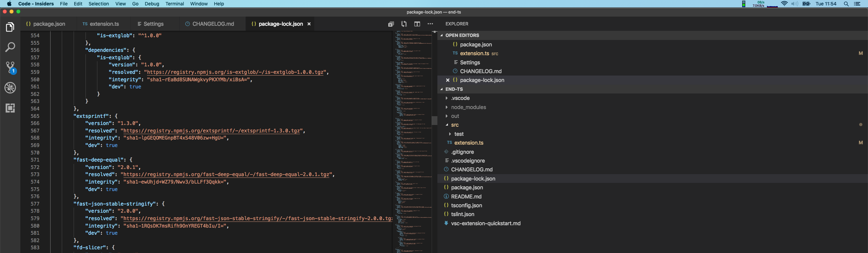Open the Debug view in activity bar
Viewport: 868px width, 253px height.
tap(10, 88)
